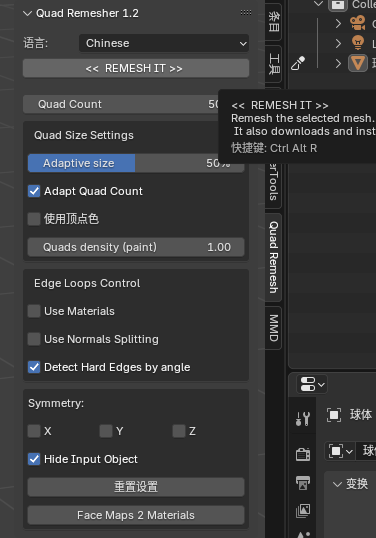Enable the 使用顶点色 checkbox

click(x=34, y=219)
